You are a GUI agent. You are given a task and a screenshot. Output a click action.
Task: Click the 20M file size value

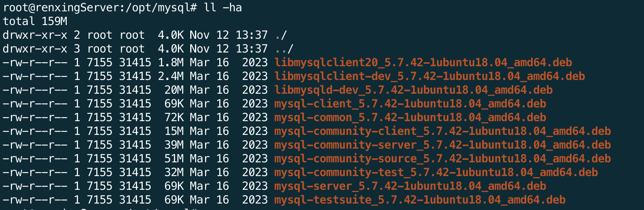point(174,90)
